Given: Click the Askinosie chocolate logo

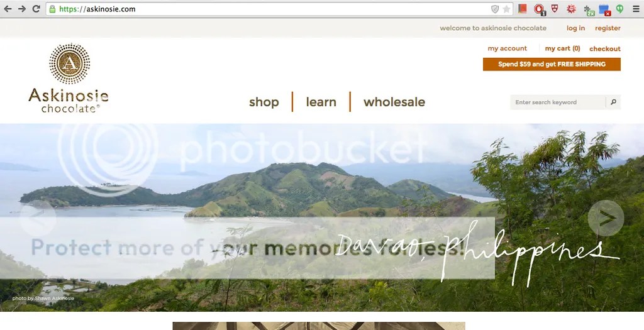Looking at the screenshot, I should coord(69,78).
